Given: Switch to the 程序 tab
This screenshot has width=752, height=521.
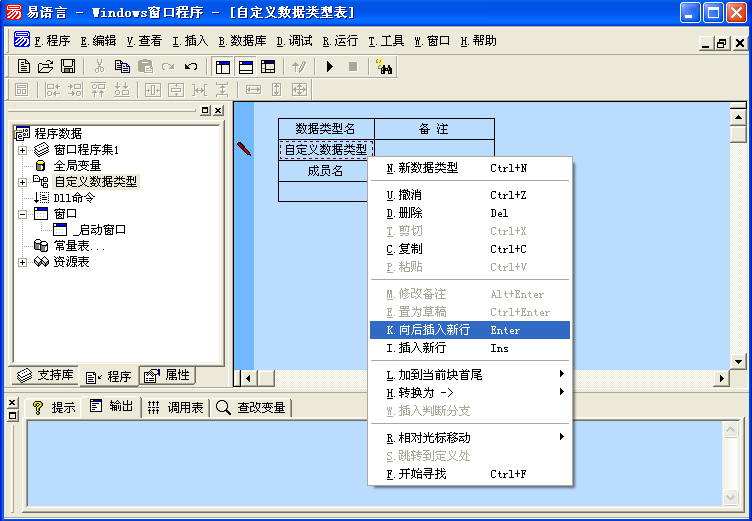Looking at the screenshot, I should (x=109, y=377).
